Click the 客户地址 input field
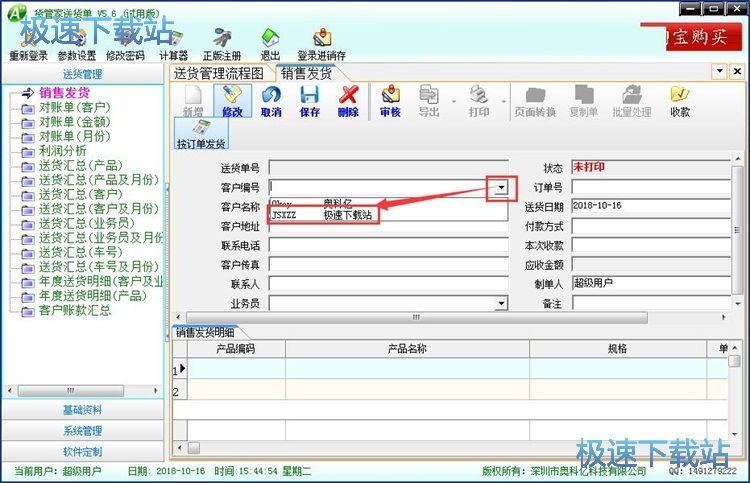750x483 pixels. [x=388, y=227]
